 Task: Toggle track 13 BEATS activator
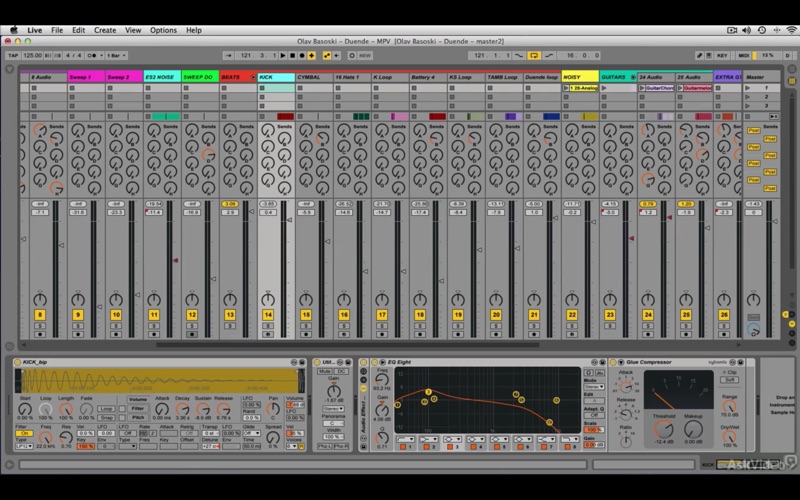pyautogui.click(x=230, y=315)
